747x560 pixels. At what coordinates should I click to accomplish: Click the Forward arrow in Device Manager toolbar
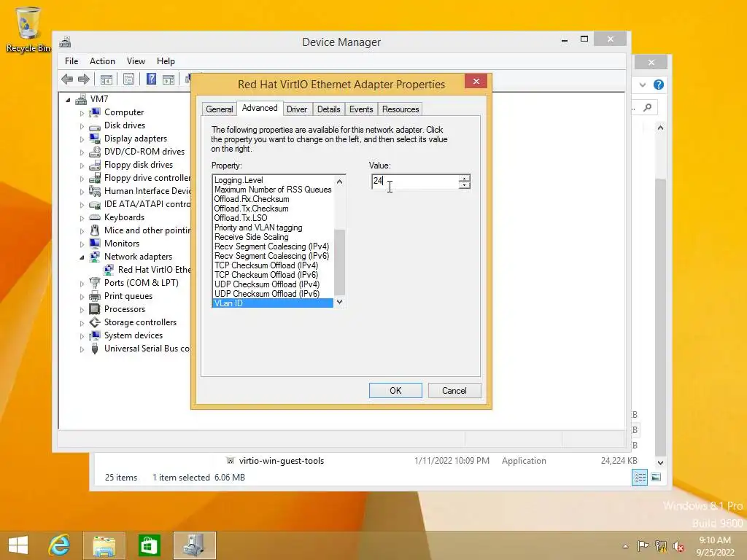point(84,79)
